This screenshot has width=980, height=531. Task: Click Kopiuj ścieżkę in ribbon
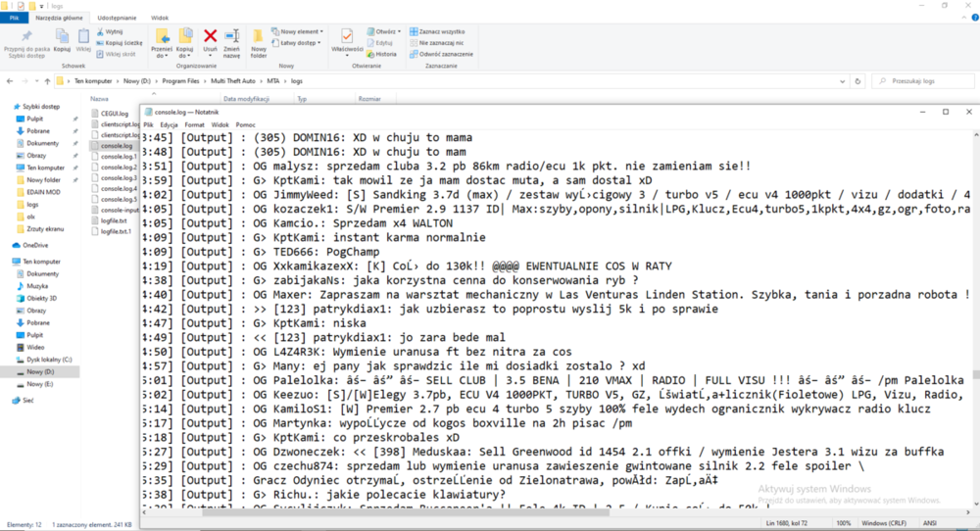point(119,42)
